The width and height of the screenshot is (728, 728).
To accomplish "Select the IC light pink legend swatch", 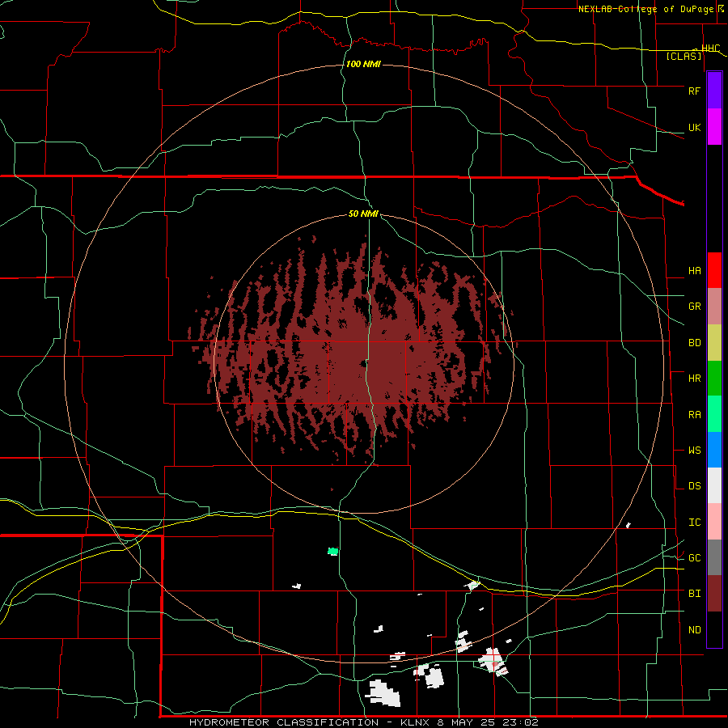I will pyautogui.click(x=714, y=522).
